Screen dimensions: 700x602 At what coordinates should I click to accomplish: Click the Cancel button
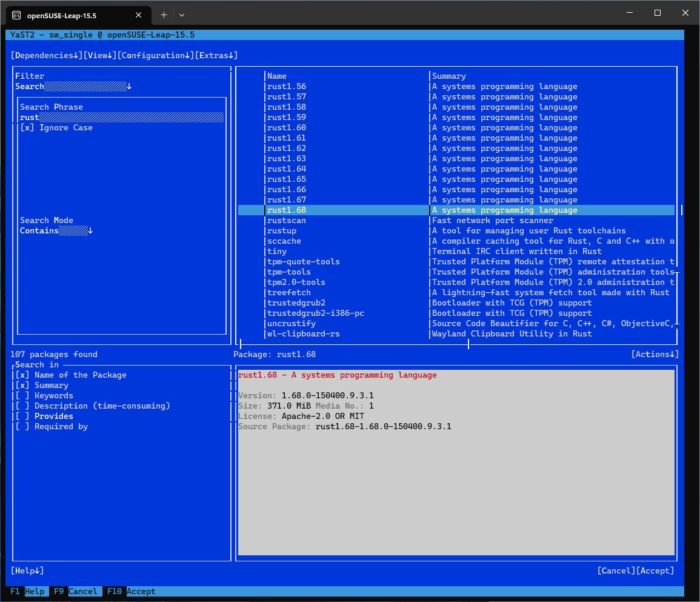[616, 570]
